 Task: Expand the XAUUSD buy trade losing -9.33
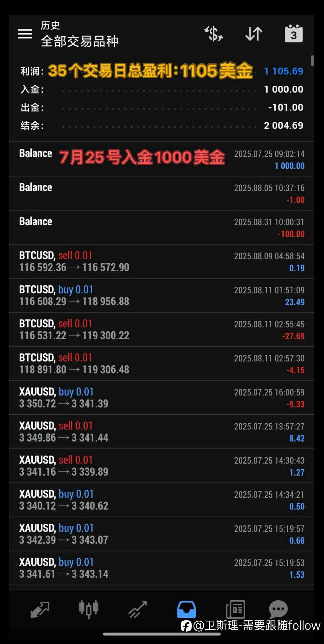[162, 398]
